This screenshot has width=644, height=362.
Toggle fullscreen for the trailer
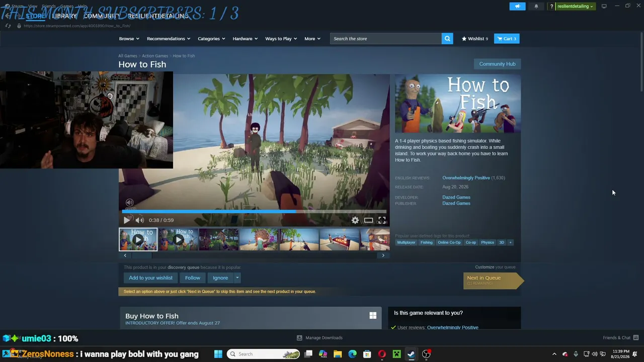point(382,220)
